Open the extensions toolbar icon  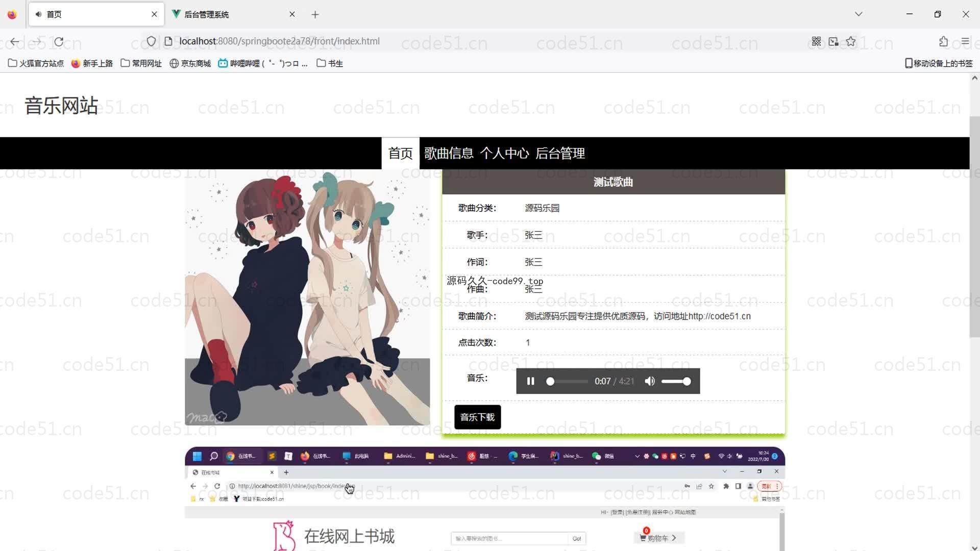coord(943,41)
